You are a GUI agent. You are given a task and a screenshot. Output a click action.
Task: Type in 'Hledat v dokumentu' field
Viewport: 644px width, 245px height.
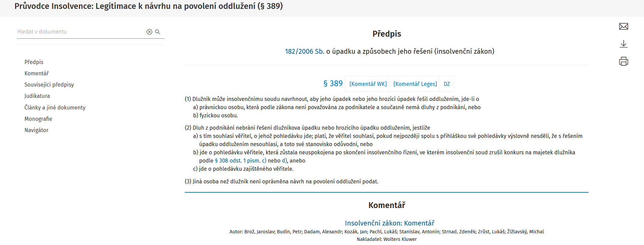[x=80, y=32]
